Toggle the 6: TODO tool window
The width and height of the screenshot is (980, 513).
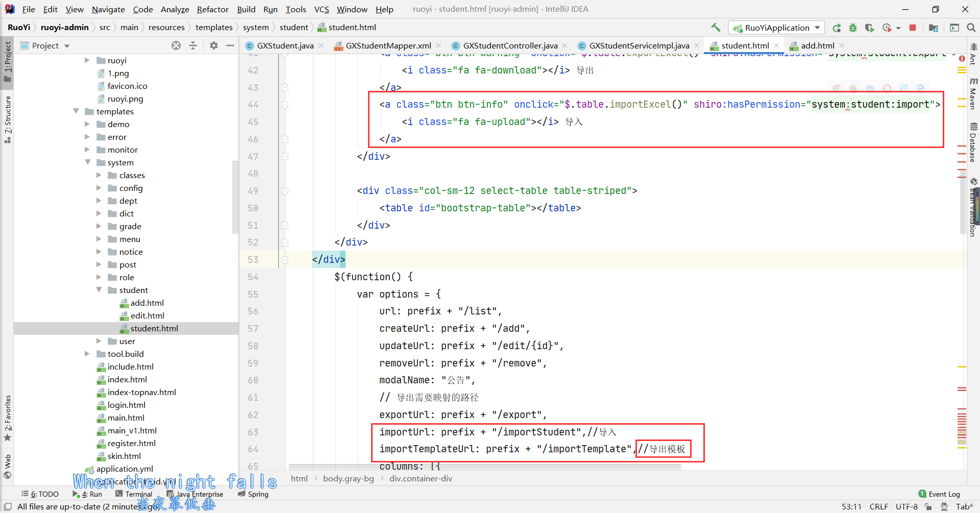point(40,494)
